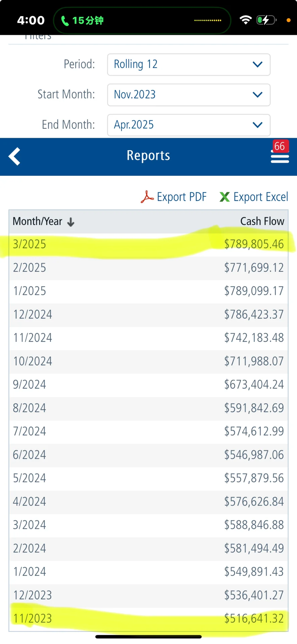
Task: Select the 3/2025 cash flow row
Action: tap(148, 244)
